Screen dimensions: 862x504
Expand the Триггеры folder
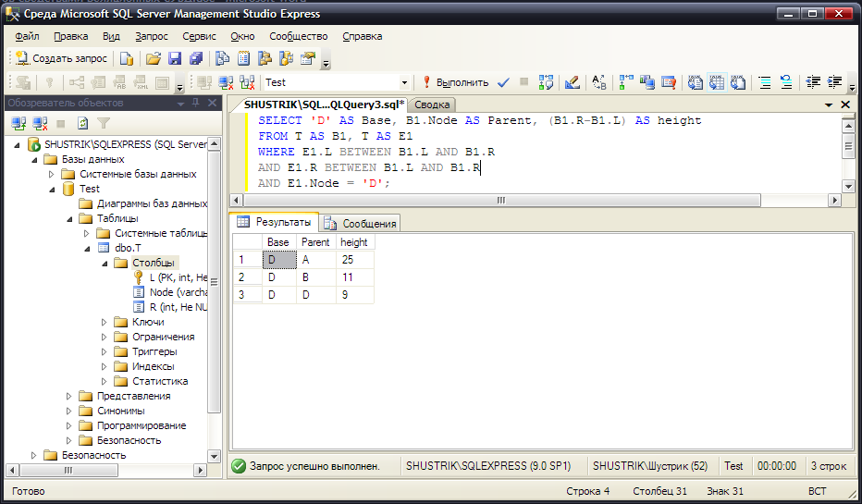coord(104,351)
